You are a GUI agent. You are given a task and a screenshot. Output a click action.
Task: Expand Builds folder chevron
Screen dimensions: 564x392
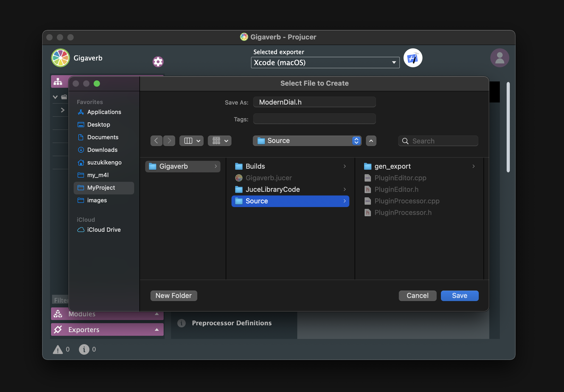[x=345, y=166]
